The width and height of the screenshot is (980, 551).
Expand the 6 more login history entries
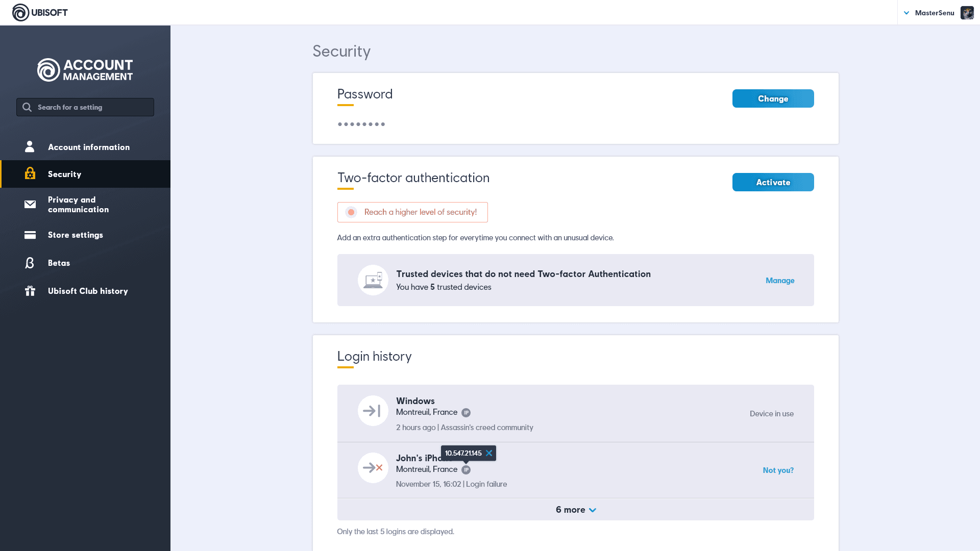(x=575, y=509)
